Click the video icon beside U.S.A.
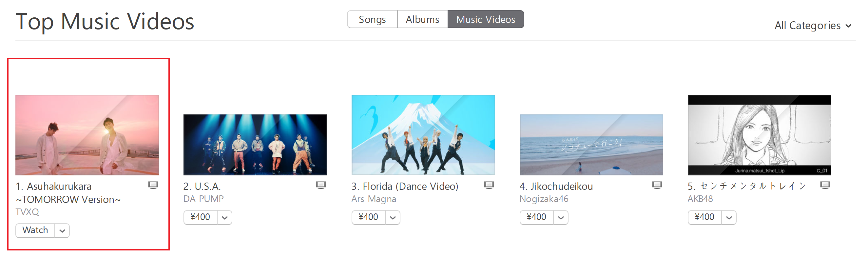This screenshot has height=257, width=868. (x=321, y=185)
